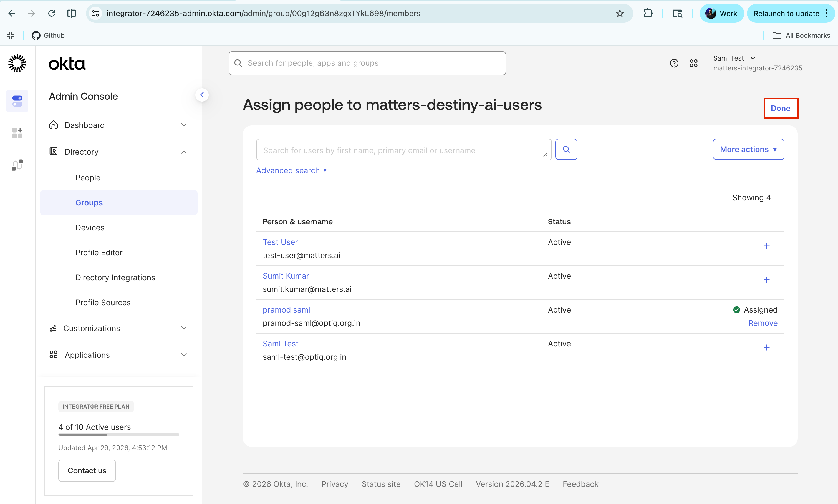Go back to the previous browser page
The image size is (838, 504).
pos(12,13)
